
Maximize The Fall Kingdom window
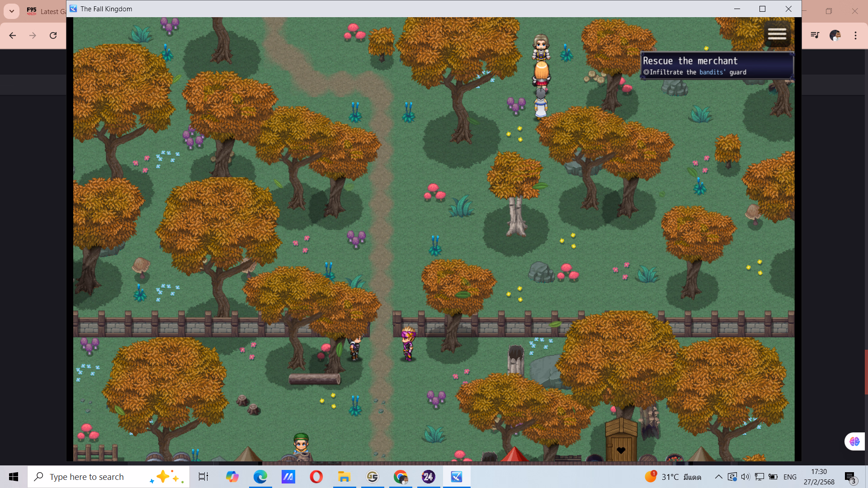click(x=763, y=9)
